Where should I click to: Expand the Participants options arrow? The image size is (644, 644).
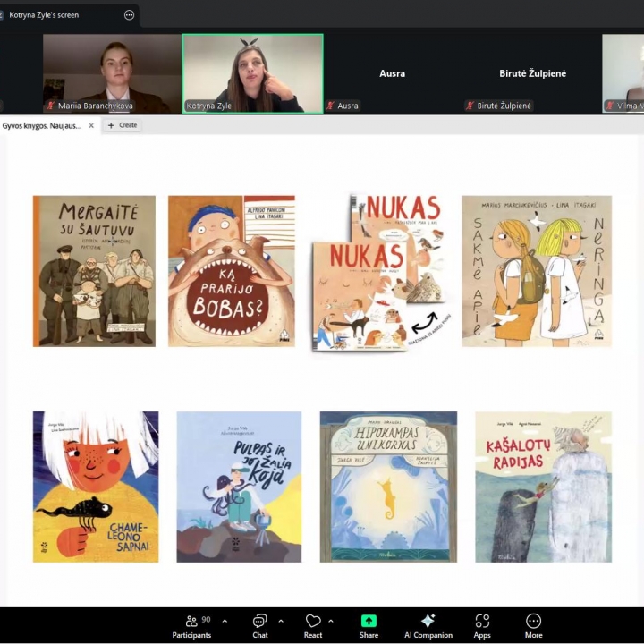[225, 621]
